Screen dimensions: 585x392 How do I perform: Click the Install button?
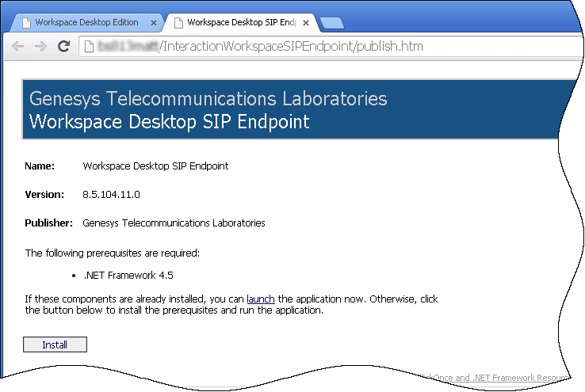click(x=55, y=344)
